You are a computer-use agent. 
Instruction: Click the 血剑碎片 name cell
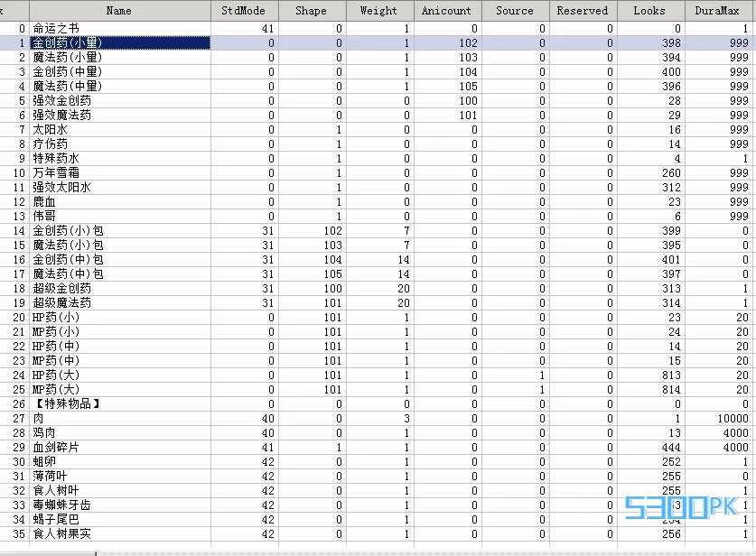tap(120, 448)
